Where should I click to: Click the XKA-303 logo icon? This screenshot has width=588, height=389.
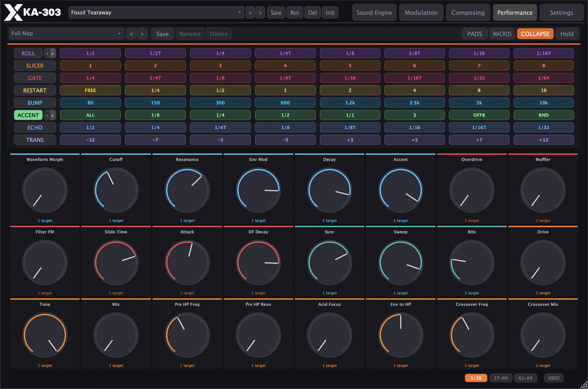pyautogui.click(x=13, y=13)
